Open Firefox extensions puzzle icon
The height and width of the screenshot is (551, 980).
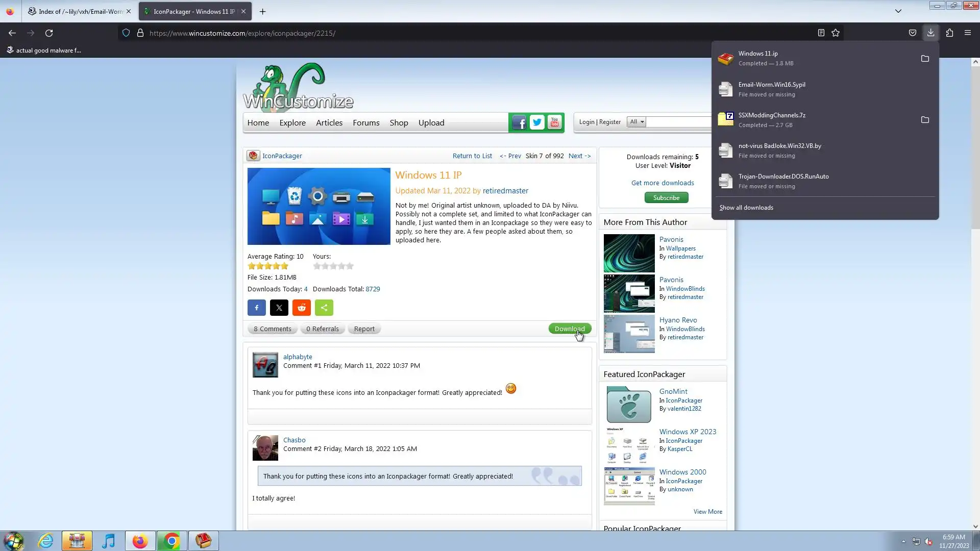click(949, 33)
